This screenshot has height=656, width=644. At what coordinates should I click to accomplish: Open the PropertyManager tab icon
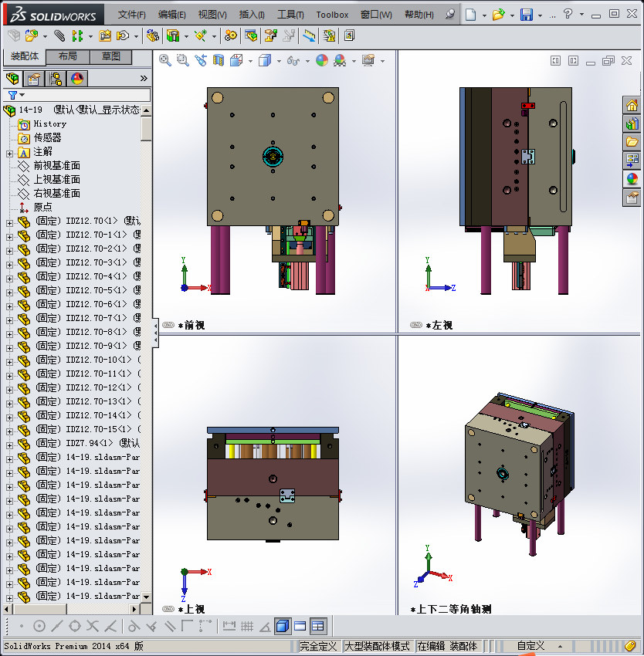34,78
